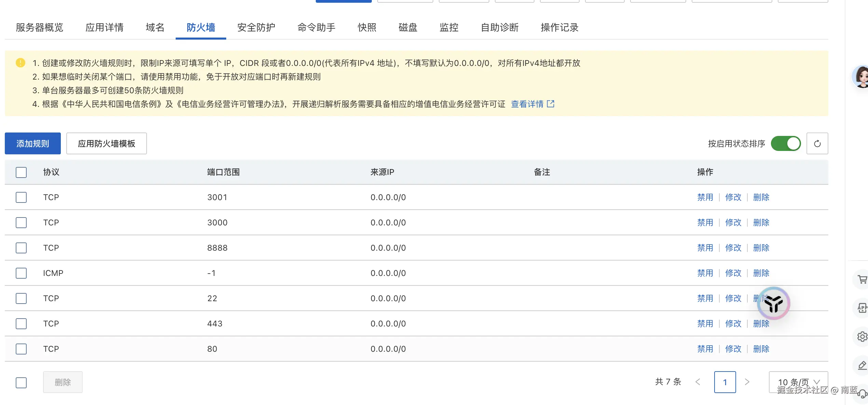Expand the 10 条/页 page size dropdown

tap(798, 382)
